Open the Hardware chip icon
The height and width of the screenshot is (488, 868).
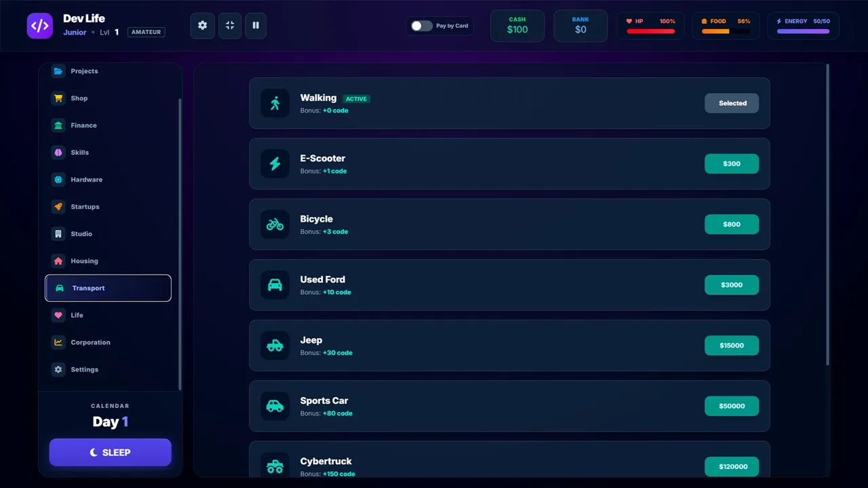point(58,180)
